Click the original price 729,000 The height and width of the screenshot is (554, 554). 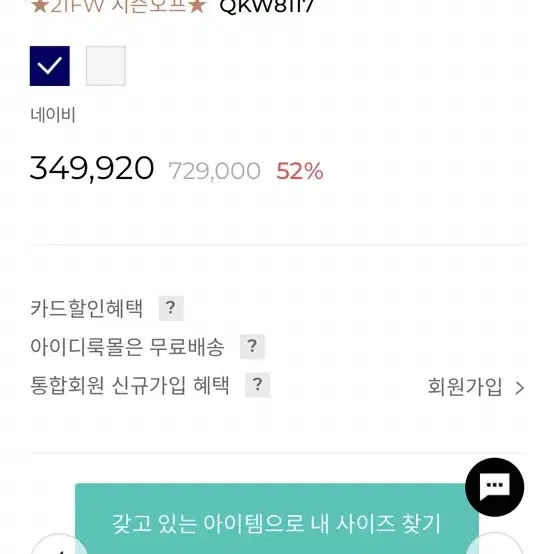(214, 171)
